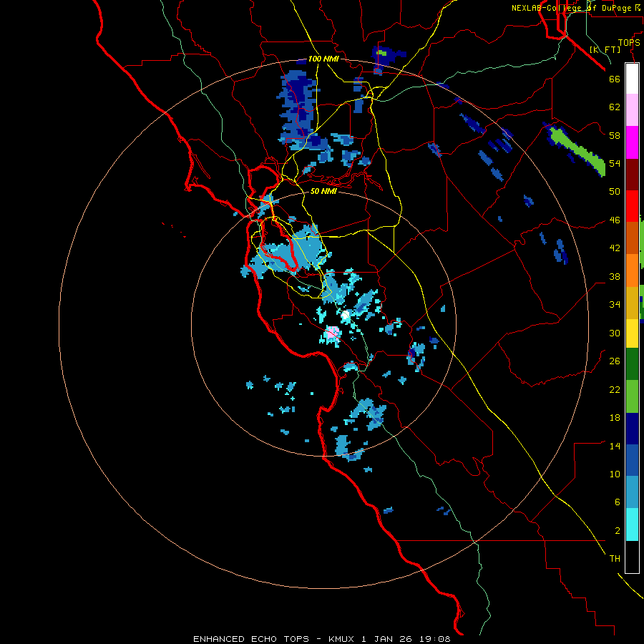644x644 pixels.
Task: Click the light pink legend swatch
Action: [632, 109]
